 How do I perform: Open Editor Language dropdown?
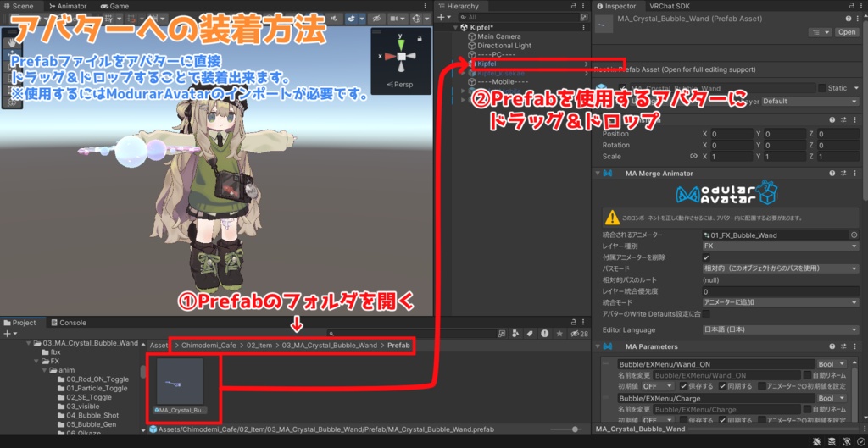point(780,330)
